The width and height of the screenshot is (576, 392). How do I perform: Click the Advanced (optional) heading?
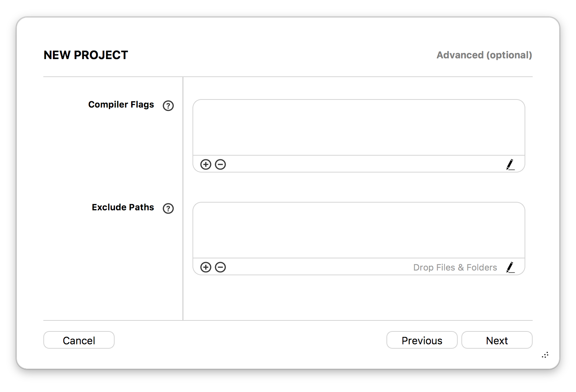(x=484, y=55)
